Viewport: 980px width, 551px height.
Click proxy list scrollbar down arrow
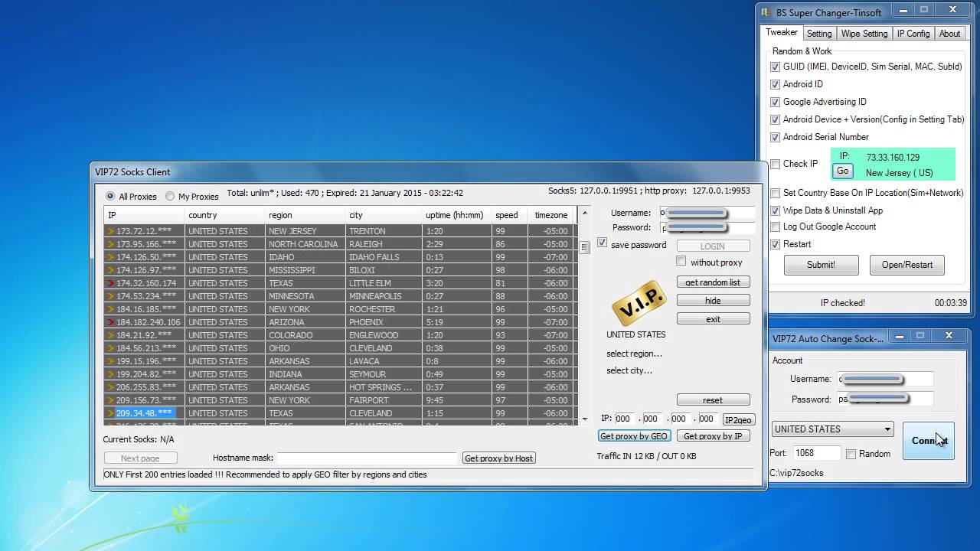(x=585, y=419)
